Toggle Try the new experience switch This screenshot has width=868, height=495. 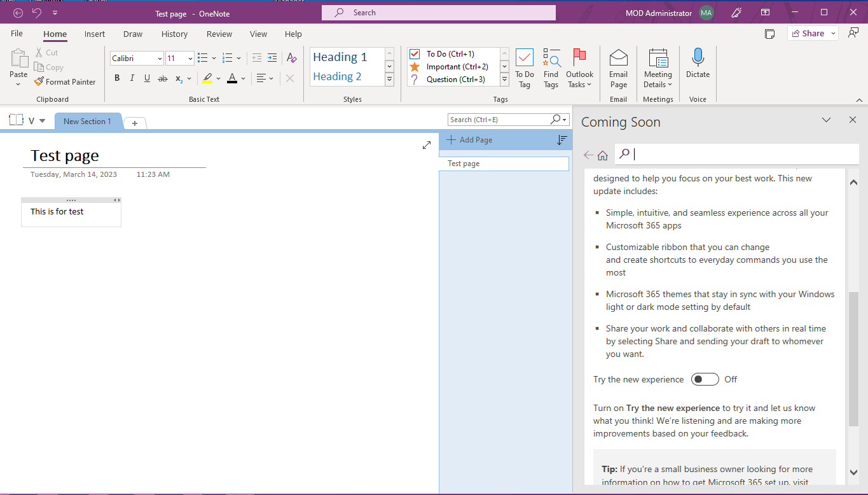(705, 379)
